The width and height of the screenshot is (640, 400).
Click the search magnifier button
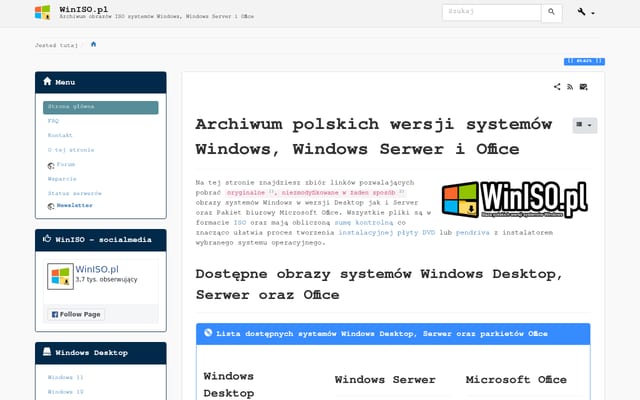click(x=551, y=13)
